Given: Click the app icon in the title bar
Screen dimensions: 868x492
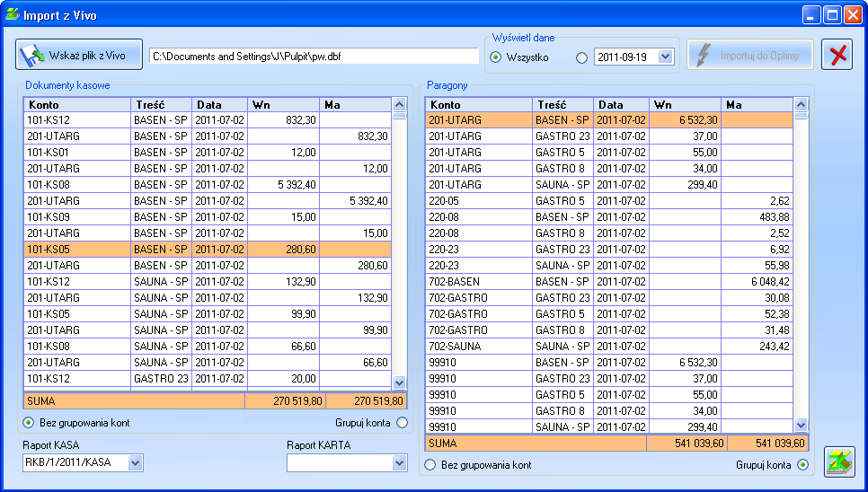Looking at the screenshot, I should tap(13, 14).
